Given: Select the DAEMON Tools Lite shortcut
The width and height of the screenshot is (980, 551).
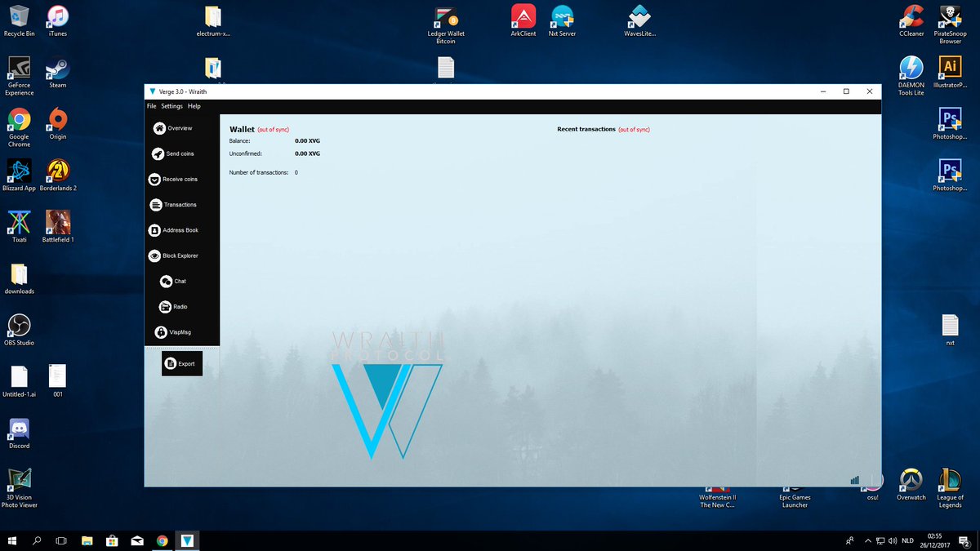Looking at the screenshot, I should click(x=911, y=77).
